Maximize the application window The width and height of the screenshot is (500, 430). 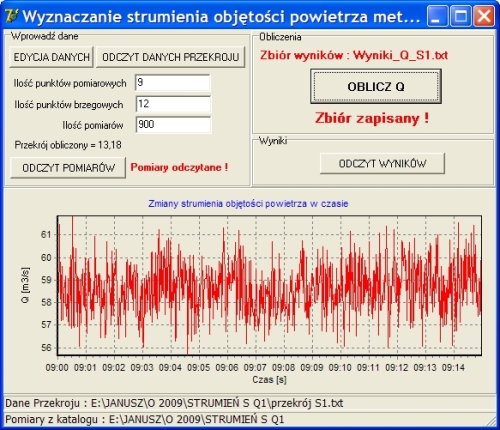coord(461,16)
